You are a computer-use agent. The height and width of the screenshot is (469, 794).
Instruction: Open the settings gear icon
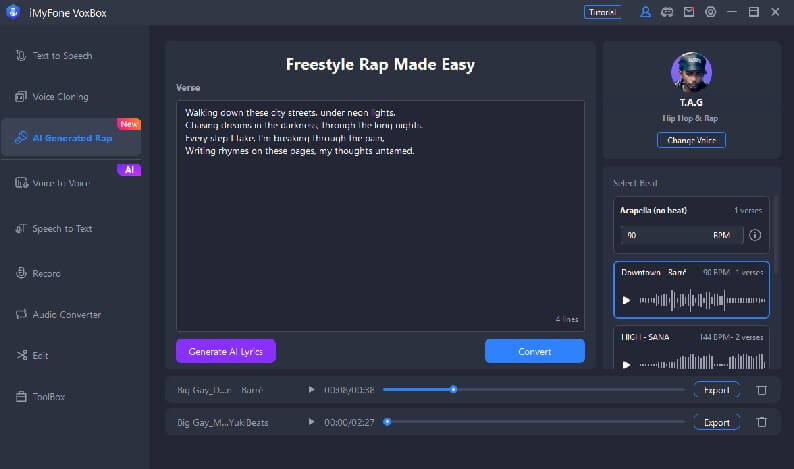pos(710,12)
